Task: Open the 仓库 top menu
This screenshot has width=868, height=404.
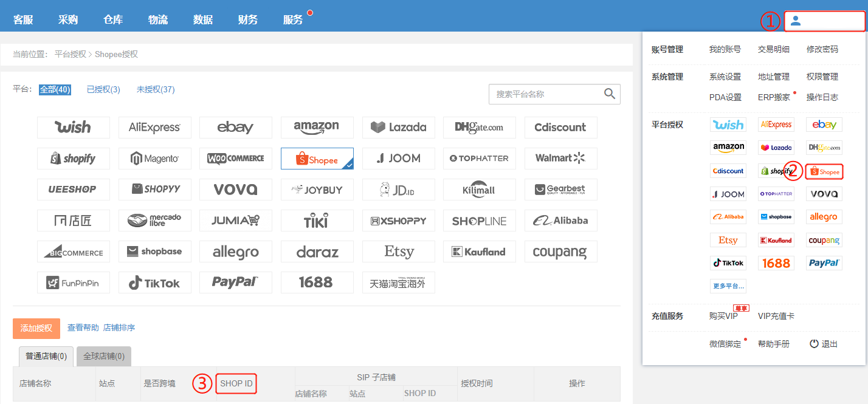Action: tap(113, 19)
